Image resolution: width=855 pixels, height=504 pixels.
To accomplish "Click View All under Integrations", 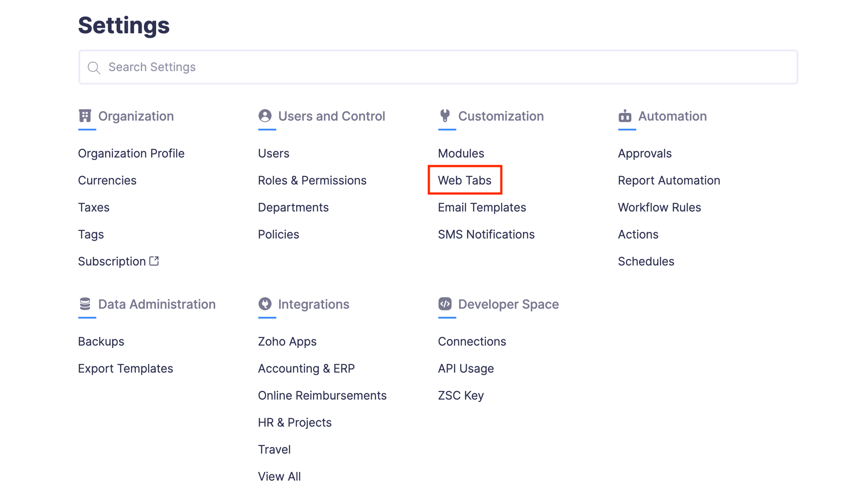I will tap(279, 476).
